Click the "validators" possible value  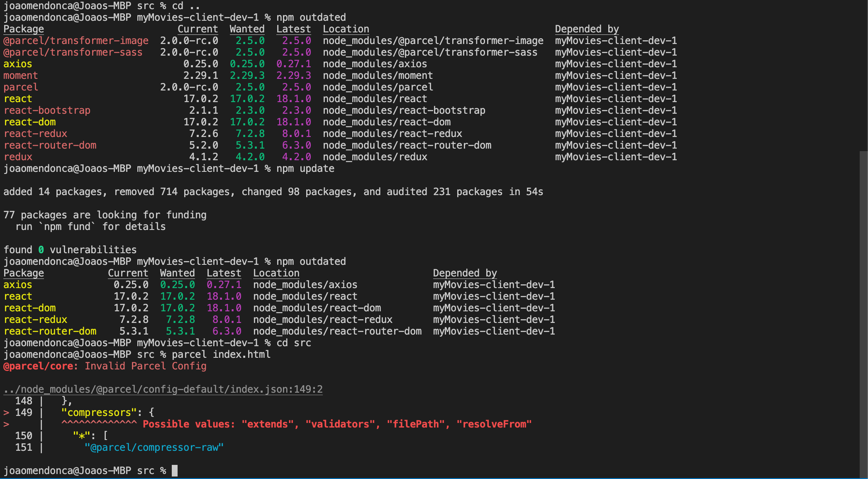pyautogui.click(x=340, y=424)
